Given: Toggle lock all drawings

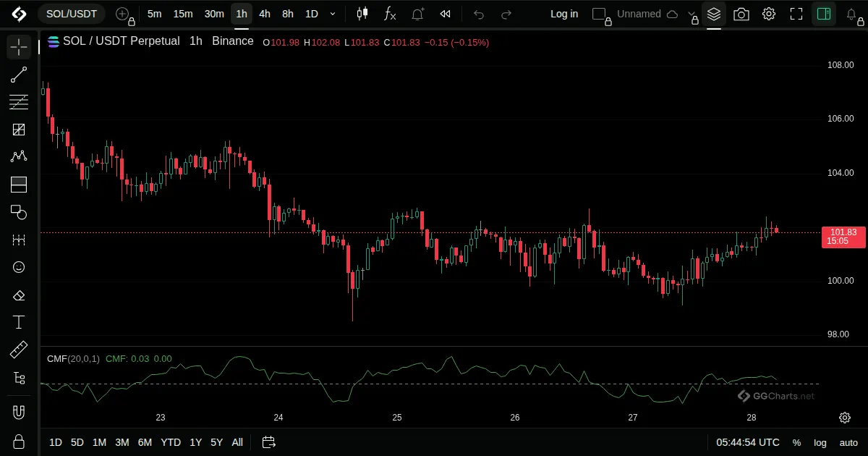Looking at the screenshot, I should click(19, 442).
